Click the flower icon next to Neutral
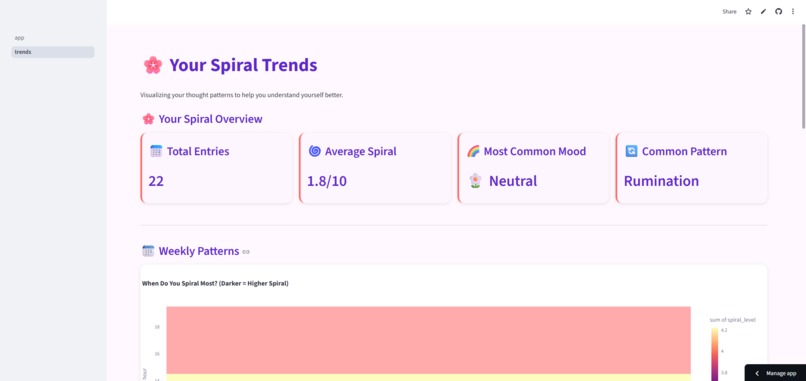The width and height of the screenshot is (806, 381). coord(475,181)
